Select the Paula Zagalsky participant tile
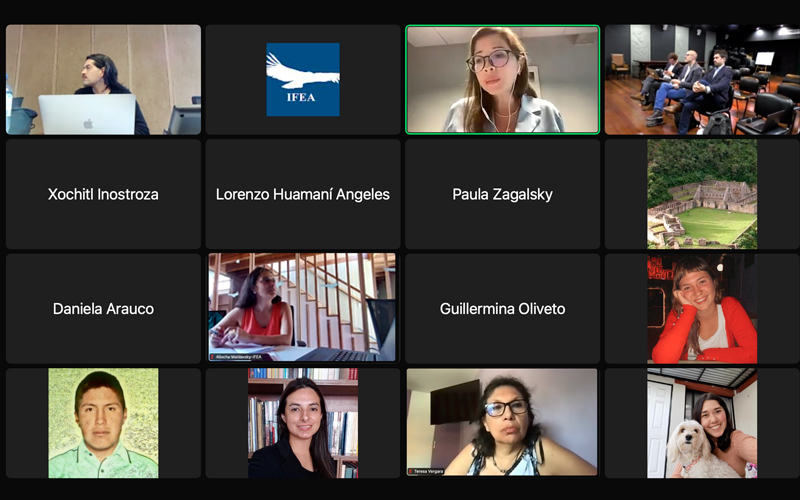This screenshot has height=500, width=800. click(x=503, y=194)
